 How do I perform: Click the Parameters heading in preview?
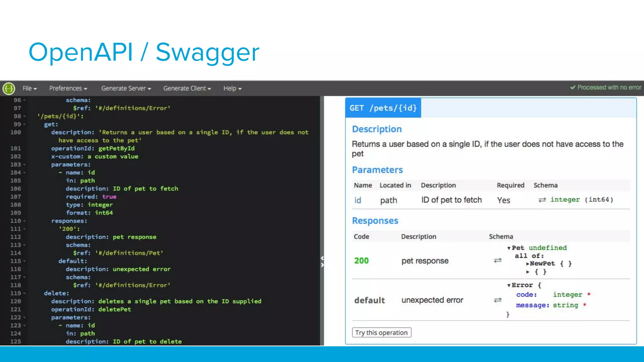pos(377,170)
